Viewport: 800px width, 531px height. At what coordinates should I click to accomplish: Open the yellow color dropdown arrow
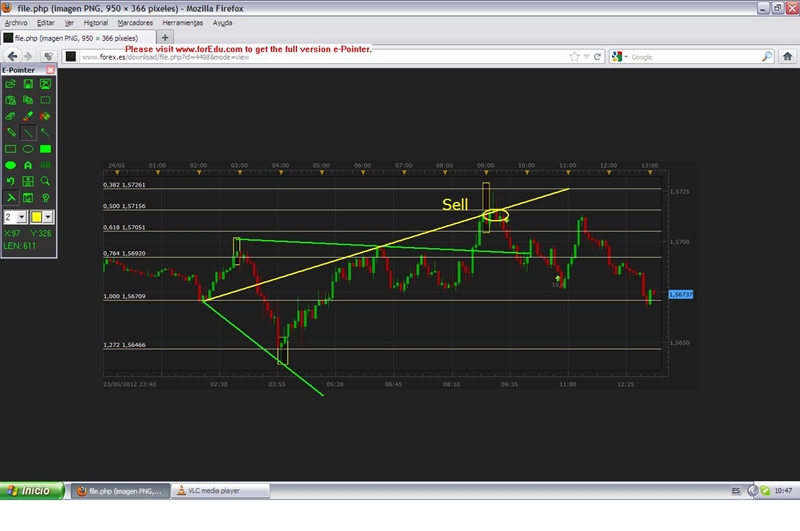(48, 216)
